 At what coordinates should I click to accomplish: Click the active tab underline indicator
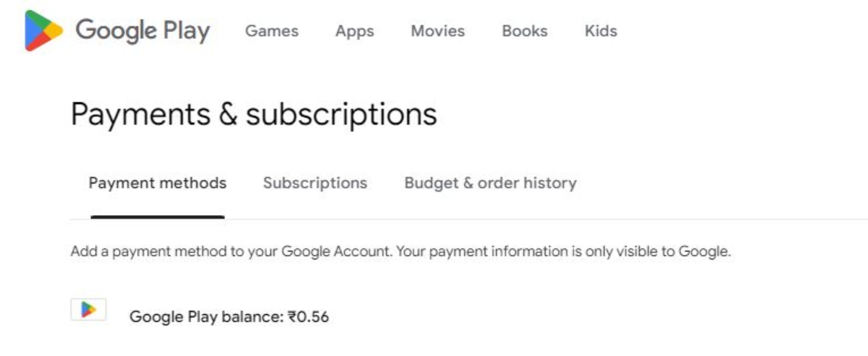click(x=157, y=217)
